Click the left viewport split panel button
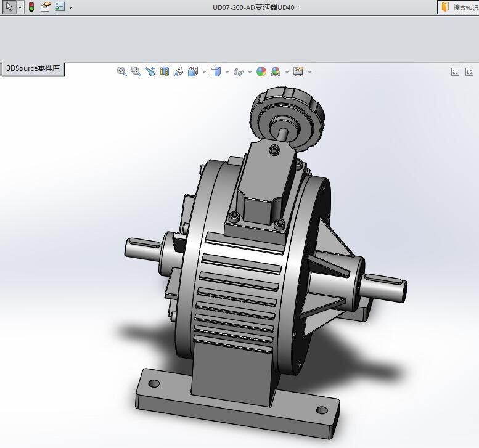The image size is (479, 448). (455, 71)
